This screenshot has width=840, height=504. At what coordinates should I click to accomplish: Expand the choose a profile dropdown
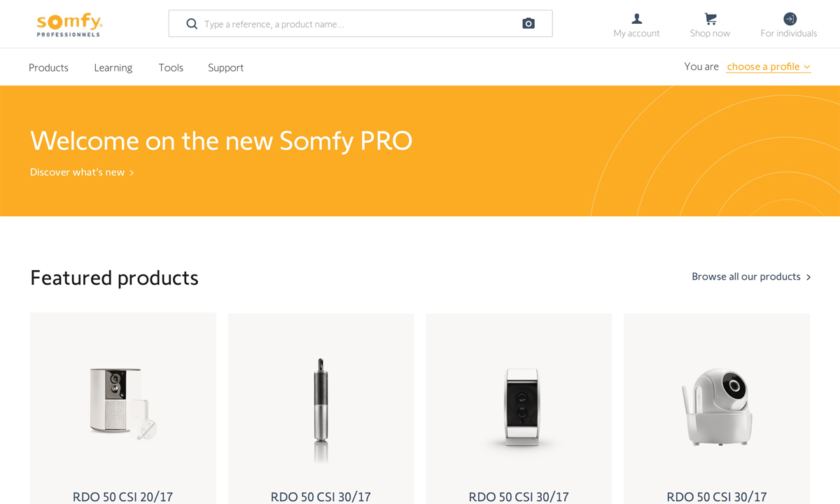pyautogui.click(x=768, y=66)
